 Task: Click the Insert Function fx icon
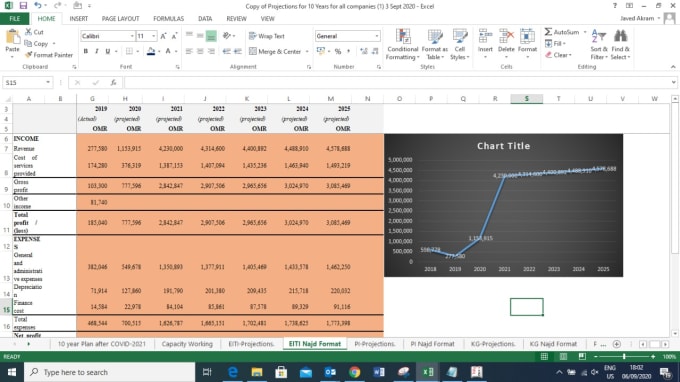click(x=113, y=82)
